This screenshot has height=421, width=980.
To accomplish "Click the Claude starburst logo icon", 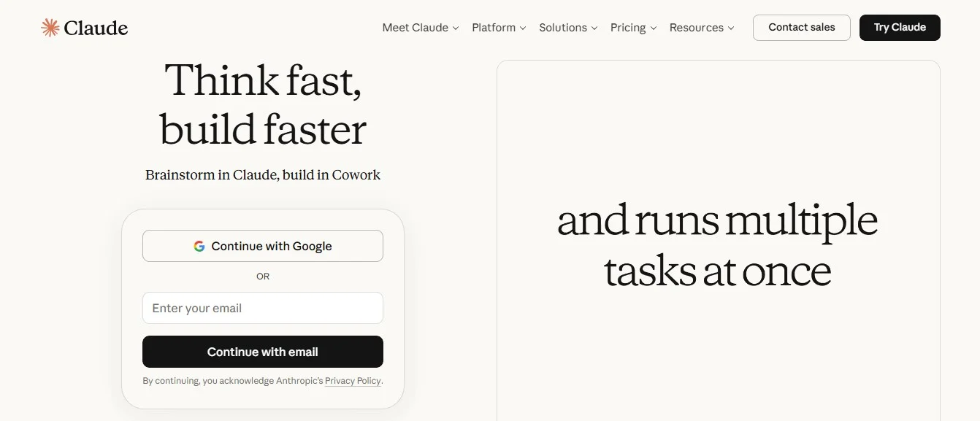I will click(x=50, y=28).
